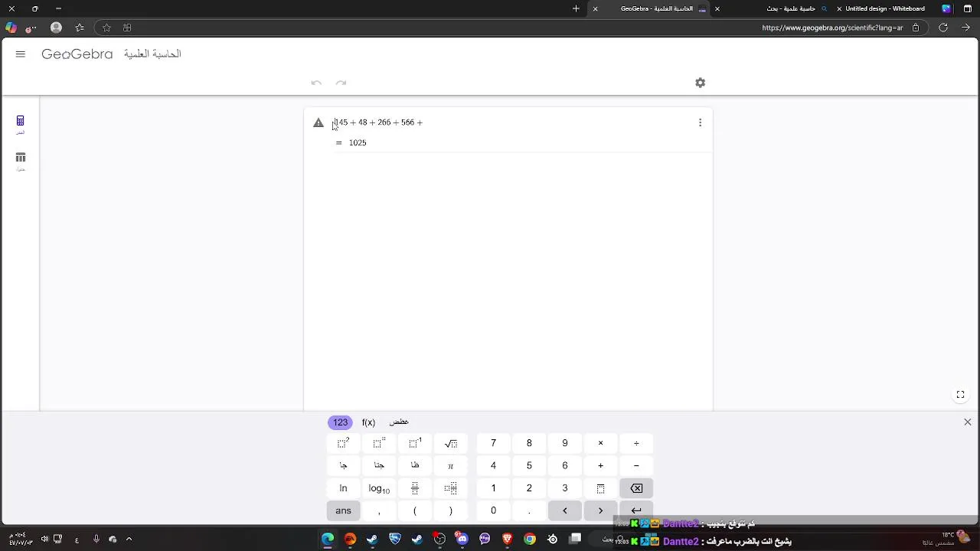Insert an opening parenthesis
This screenshot has width=980, height=551.
tap(415, 510)
